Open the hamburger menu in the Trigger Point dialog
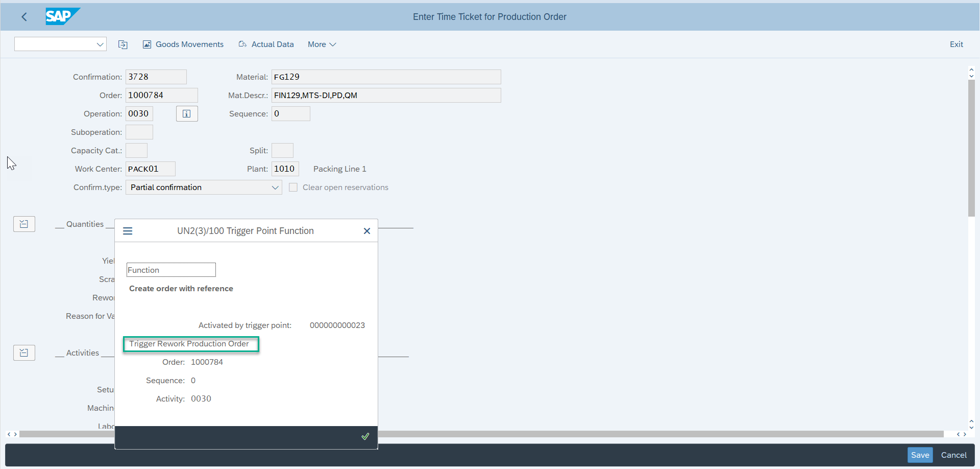 [127, 231]
